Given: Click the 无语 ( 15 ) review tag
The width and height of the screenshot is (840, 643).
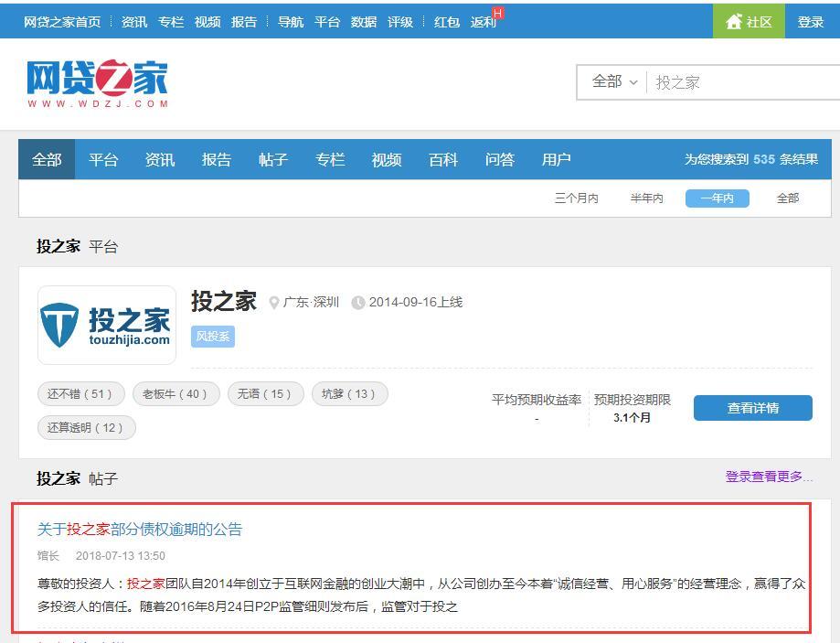Looking at the screenshot, I should click(x=266, y=394).
